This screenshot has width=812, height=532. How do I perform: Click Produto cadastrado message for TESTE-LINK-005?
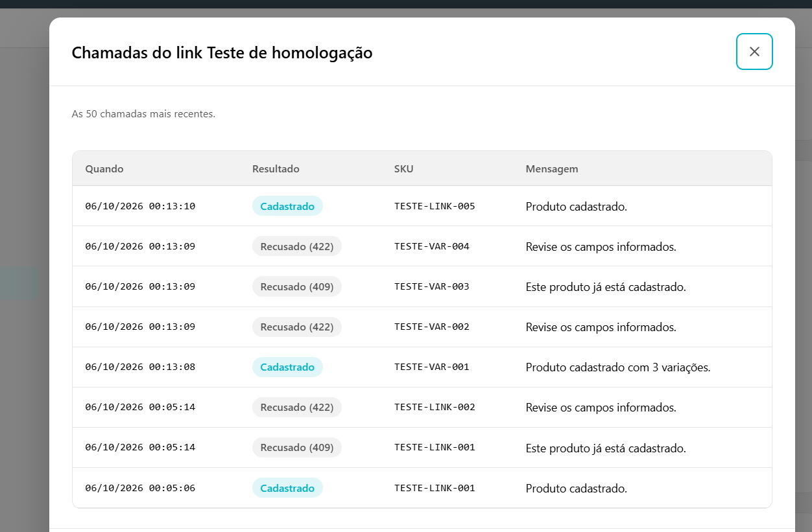click(x=577, y=207)
